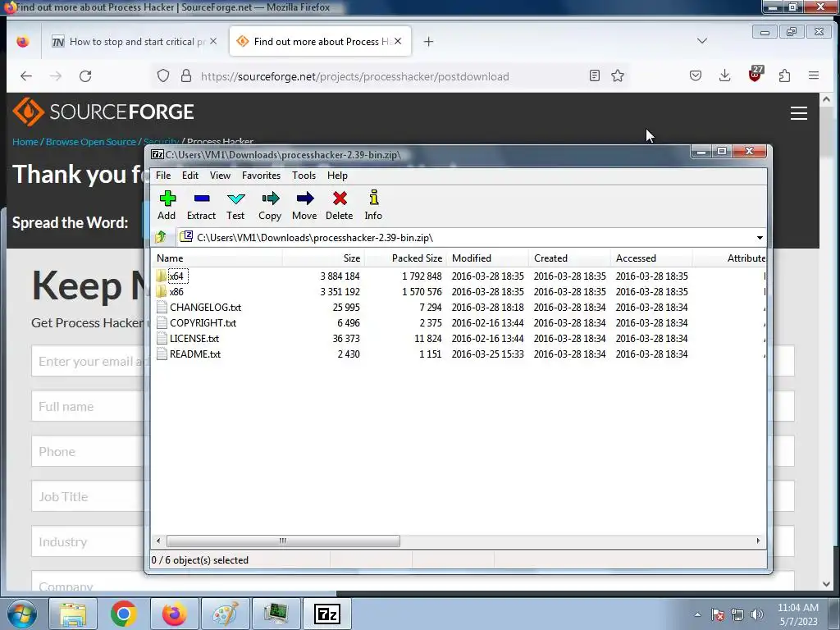Select the x86 folder
Image resolution: width=840 pixels, height=630 pixels.
click(x=176, y=291)
